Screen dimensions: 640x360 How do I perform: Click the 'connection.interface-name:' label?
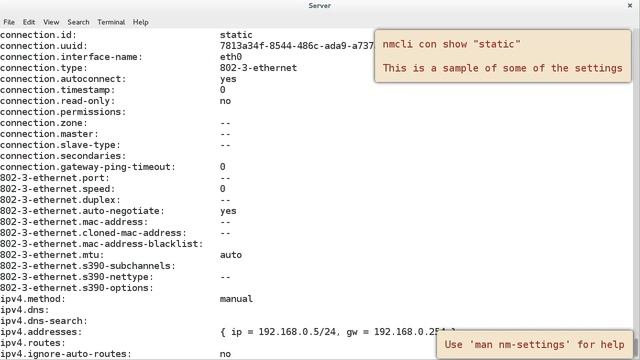71,57
